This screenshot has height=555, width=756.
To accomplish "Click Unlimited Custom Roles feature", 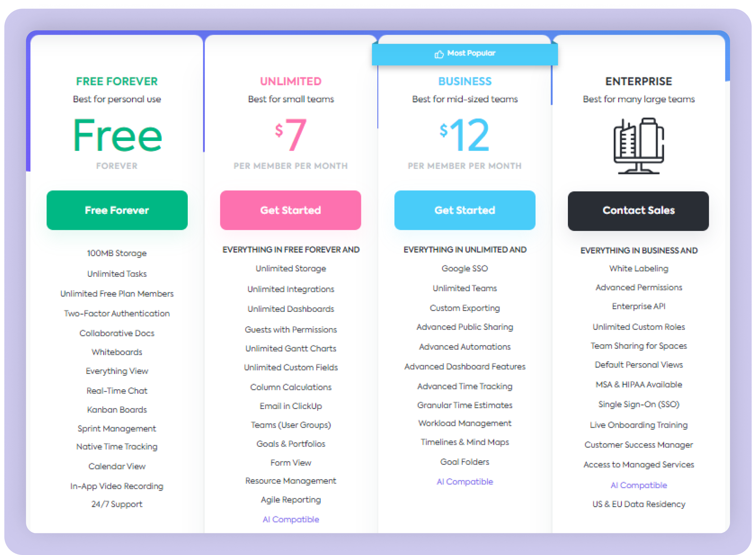I will tap(639, 327).
